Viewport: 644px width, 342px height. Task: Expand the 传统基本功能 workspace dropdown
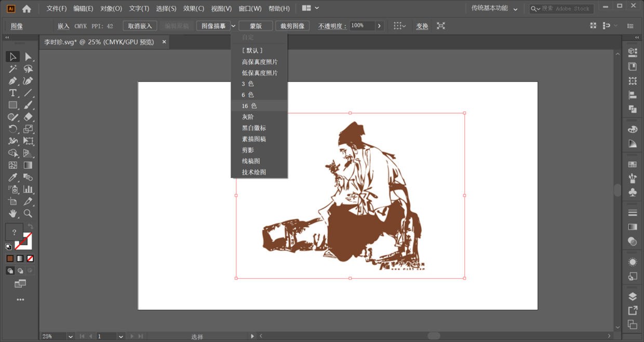pyautogui.click(x=515, y=9)
